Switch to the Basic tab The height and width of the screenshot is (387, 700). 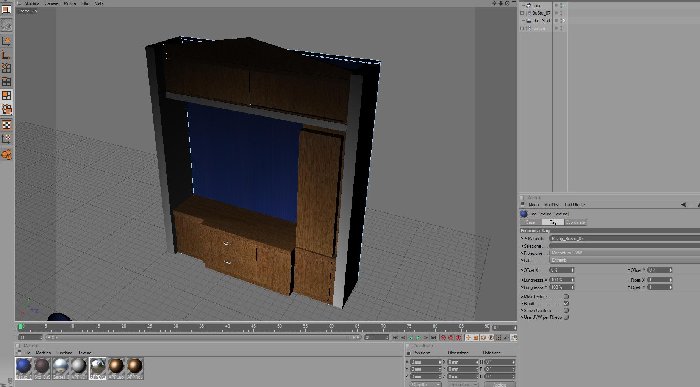(x=530, y=222)
